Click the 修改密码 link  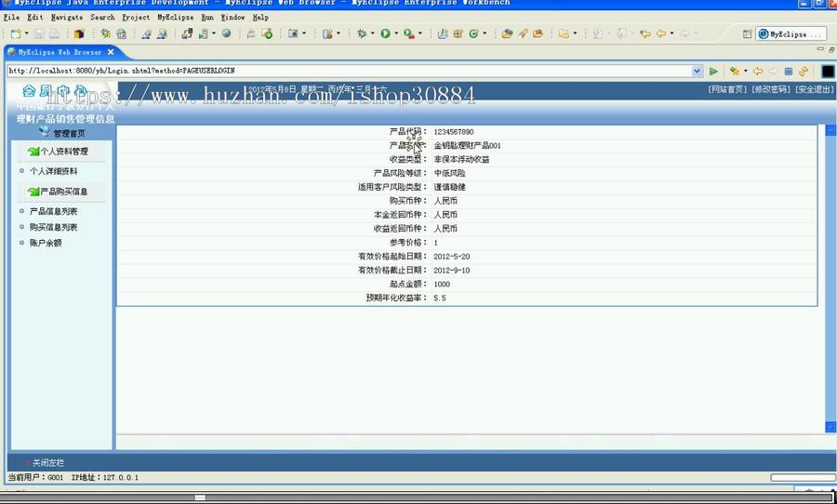tap(771, 89)
